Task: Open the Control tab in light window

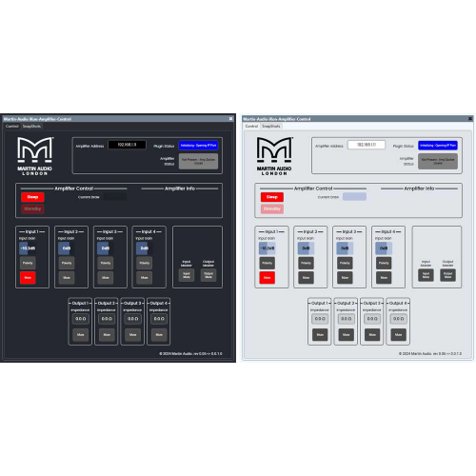Action: click(x=251, y=127)
